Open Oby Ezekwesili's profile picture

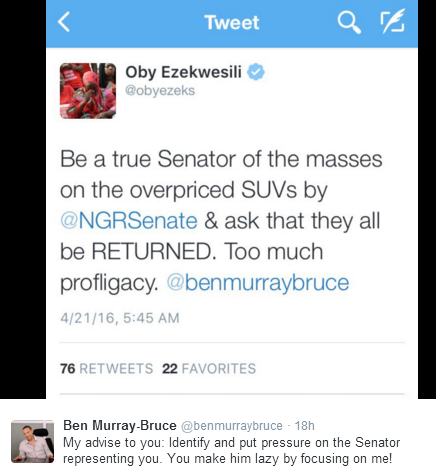(x=88, y=91)
